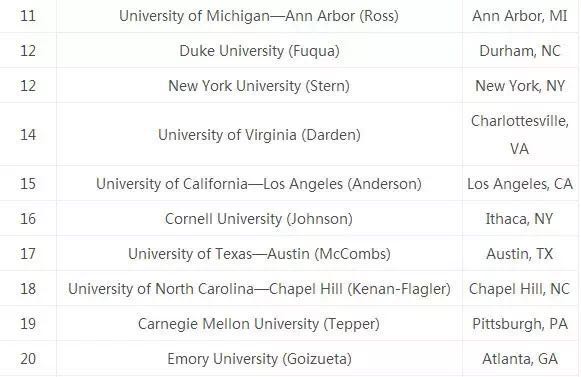Click the Cornell University (Johnson) entry
Image resolution: width=581 pixels, height=377 pixels.
tap(259, 219)
